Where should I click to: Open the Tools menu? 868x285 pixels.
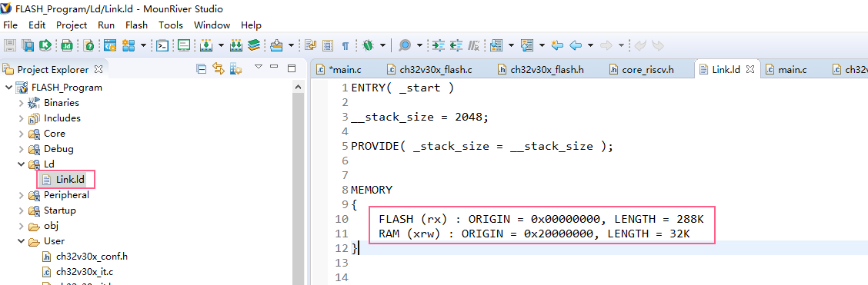(x=171, y=25)
